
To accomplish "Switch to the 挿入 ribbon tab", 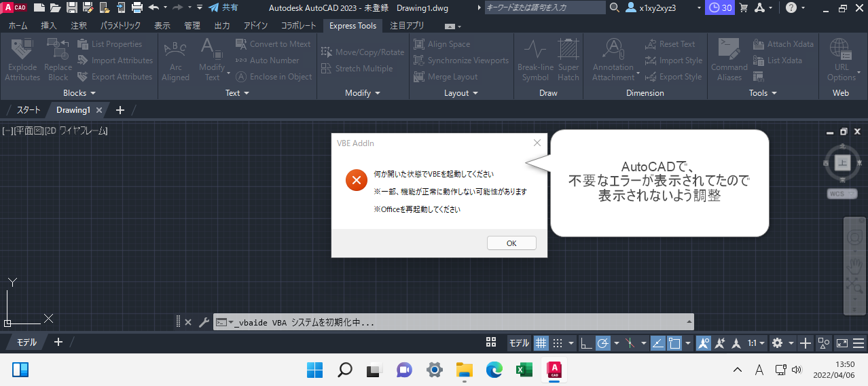I will point(49,26).
